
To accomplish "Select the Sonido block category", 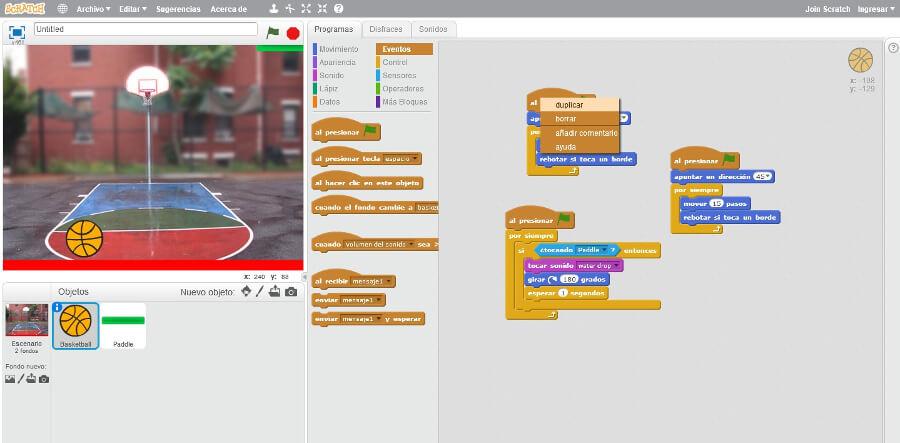I will click(331, 76).
